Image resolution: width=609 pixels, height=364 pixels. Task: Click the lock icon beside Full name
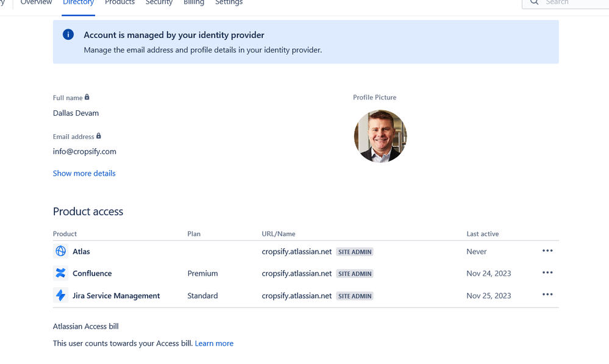[x=87, y=97]
